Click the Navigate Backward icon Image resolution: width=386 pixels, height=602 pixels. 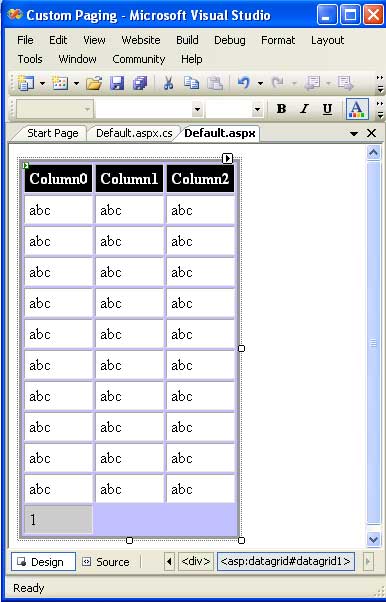pos(313,83)
